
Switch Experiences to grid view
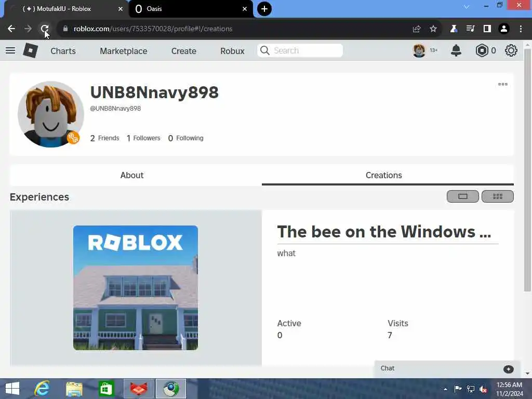coord(497,196)
